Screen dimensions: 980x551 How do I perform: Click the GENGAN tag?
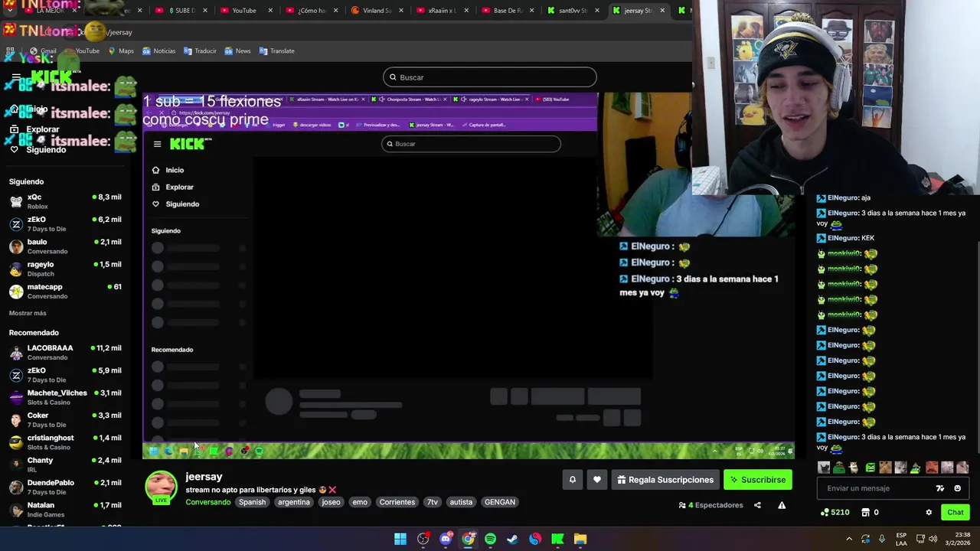pos(500,502)
